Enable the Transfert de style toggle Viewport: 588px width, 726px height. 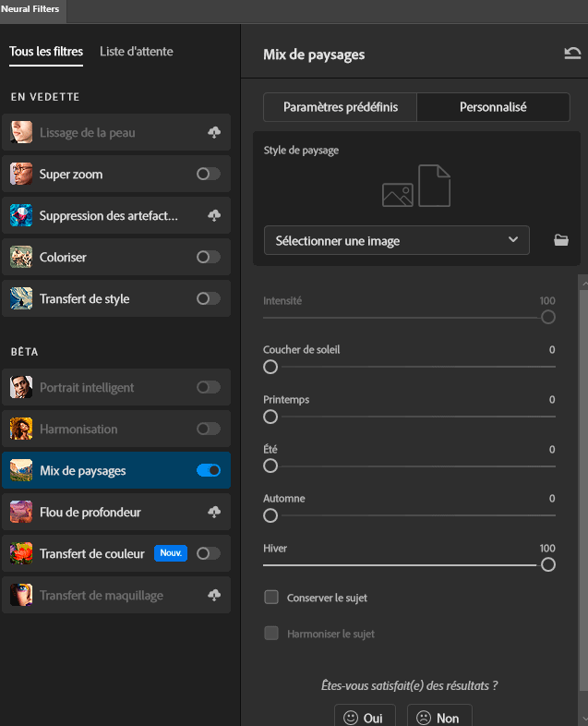209,298
